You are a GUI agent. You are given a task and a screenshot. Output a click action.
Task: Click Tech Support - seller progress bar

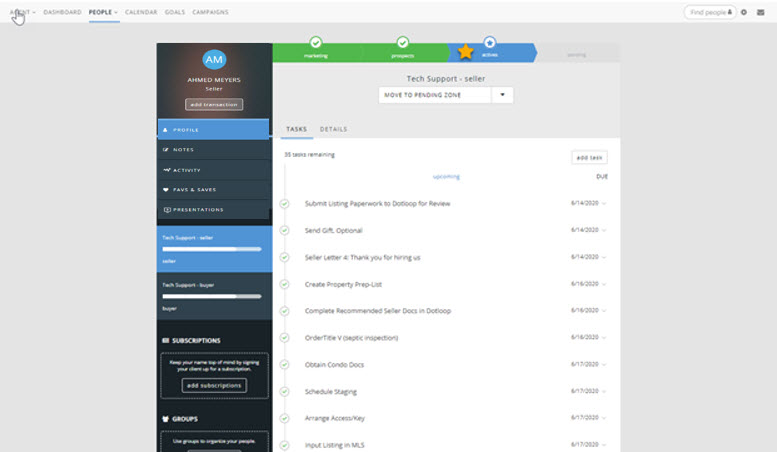pos(212,249)
